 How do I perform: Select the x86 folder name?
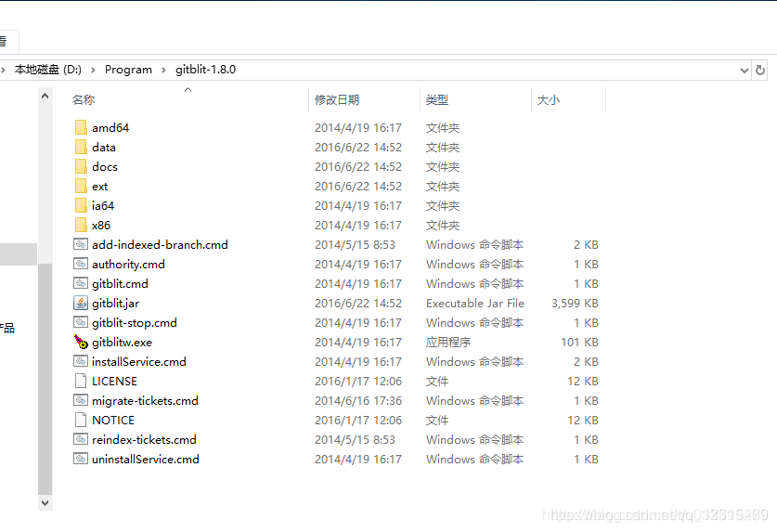pos(101,225)
